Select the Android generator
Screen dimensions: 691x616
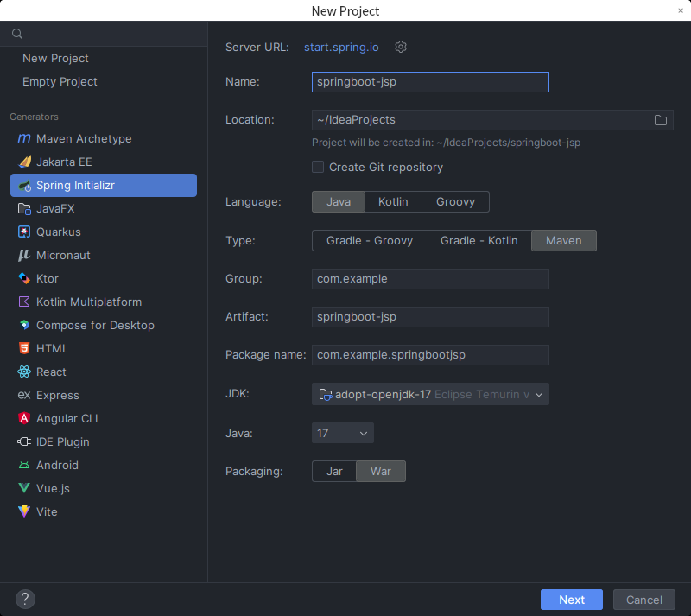pos(57,466)
